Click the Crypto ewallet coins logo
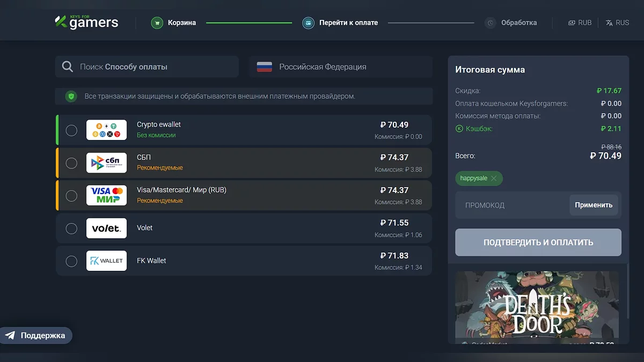Image resolution: width=644 pixels, height=362 pixels. (106, 130)
